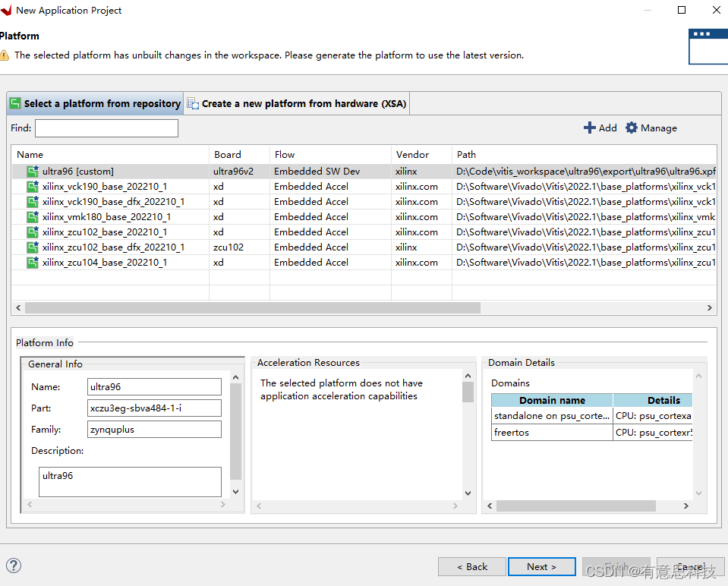Click Domain Details scroll left arrow
This screenshot has width=728, height=586.
pos(490,506)
